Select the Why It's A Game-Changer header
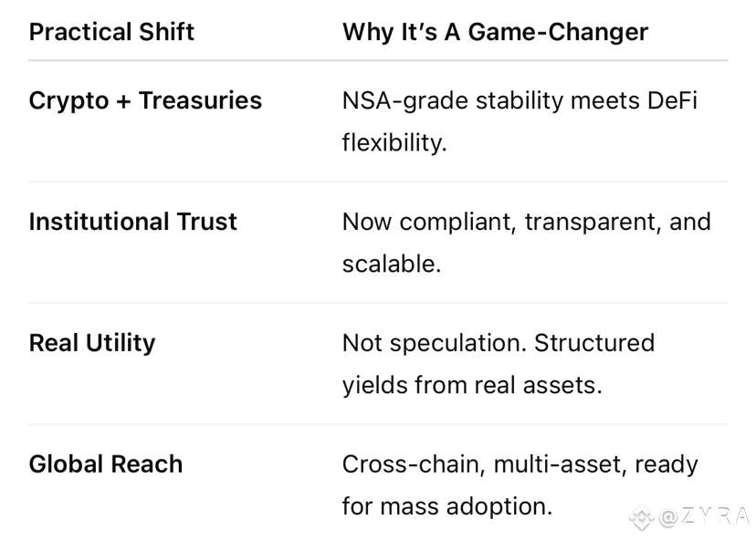This screenshot has height=541, width=756. [x=495, y=32]
